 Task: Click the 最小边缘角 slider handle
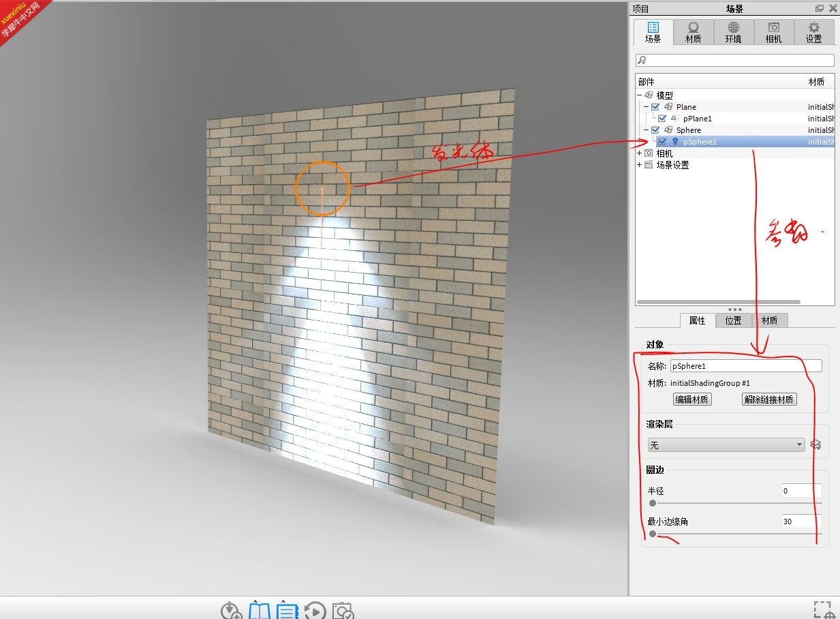653,534
